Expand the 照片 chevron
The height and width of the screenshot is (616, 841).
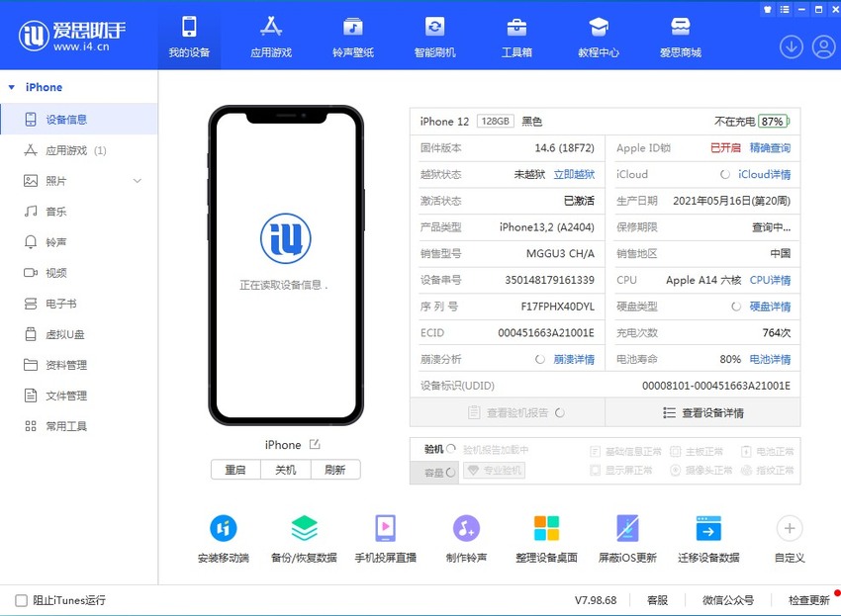pyautogui.click(x=138, y=181)
